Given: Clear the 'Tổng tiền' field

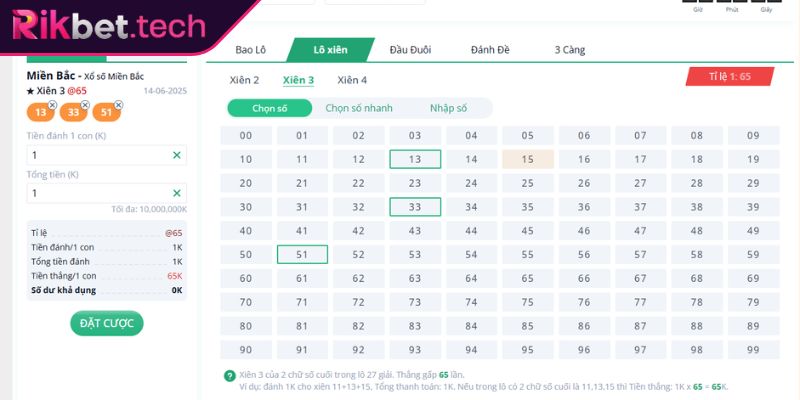Looking at the screenshot, I should point(177,193).
